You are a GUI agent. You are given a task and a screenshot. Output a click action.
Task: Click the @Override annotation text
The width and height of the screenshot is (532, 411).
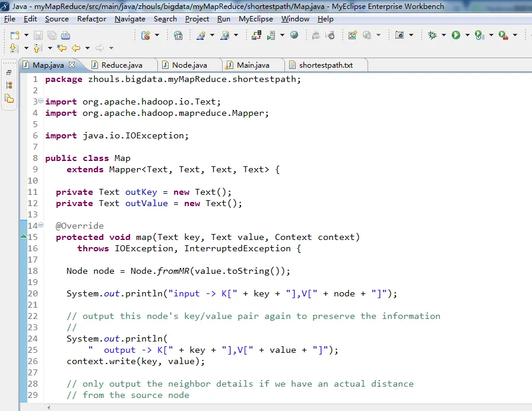[x=80, y=226]
